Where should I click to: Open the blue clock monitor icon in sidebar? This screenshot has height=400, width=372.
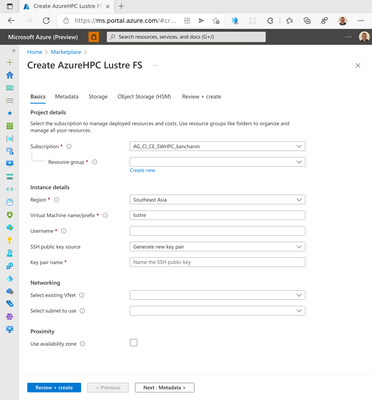(x=10, y=202)
